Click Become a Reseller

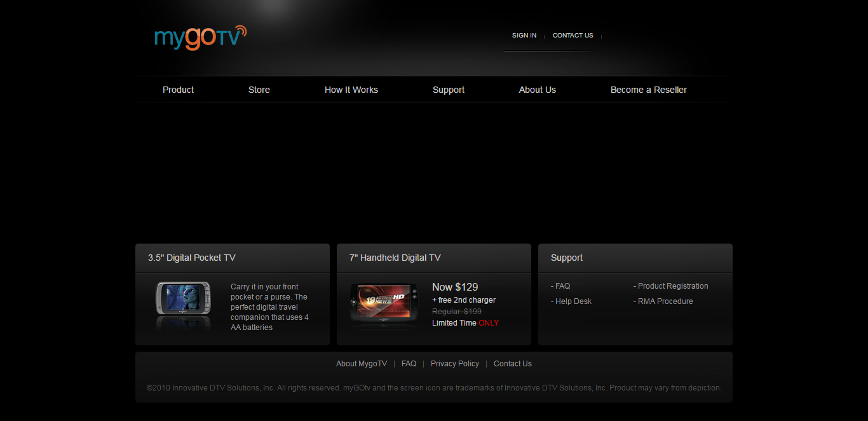(x=648, y=90)
